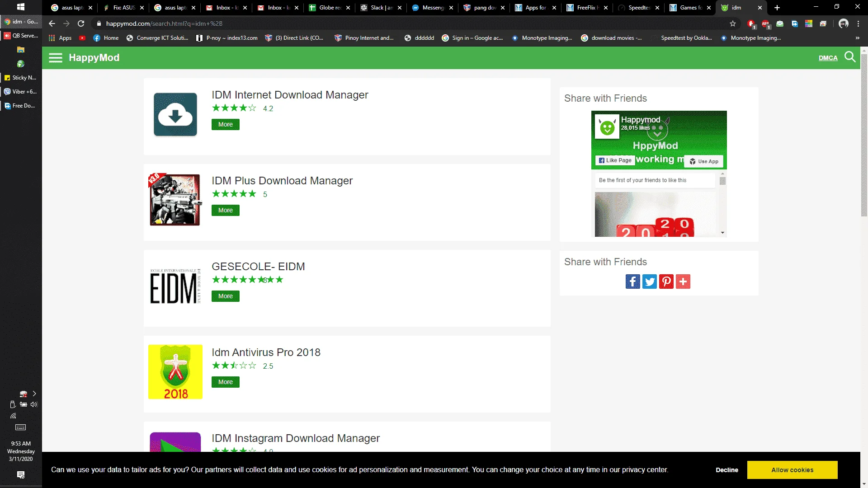Open the DMCA link
This screenshot has height=488, width=868.
pos(828,58)
